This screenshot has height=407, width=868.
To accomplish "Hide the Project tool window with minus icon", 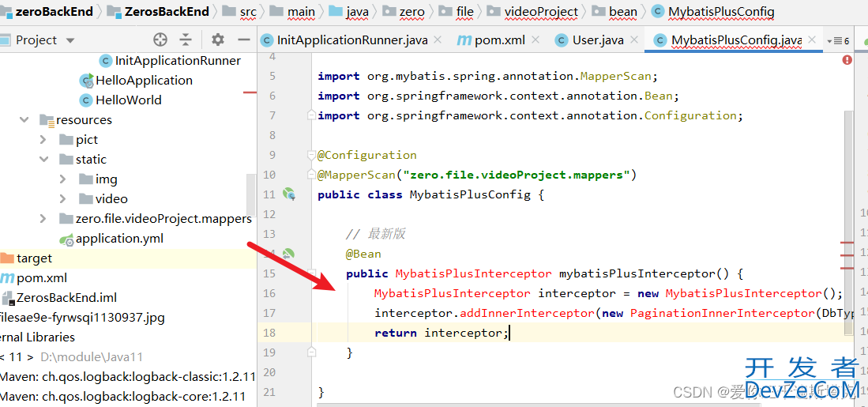I will click(x=244, y=40).
